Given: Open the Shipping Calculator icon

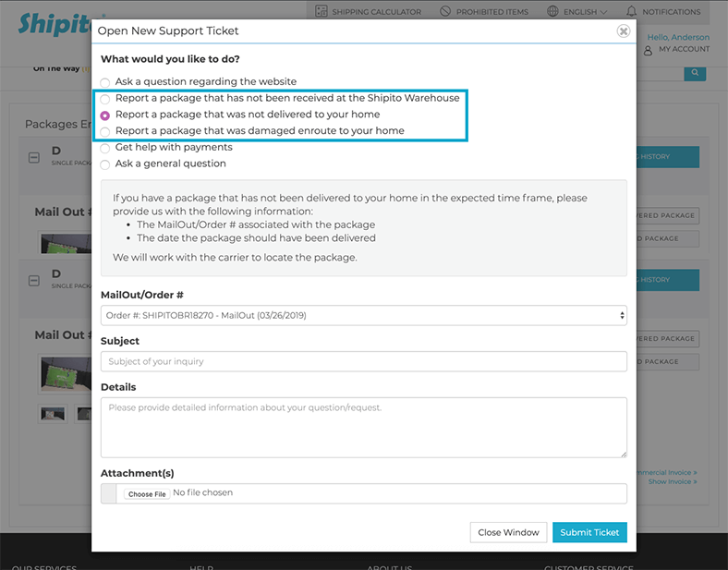Looking at the screenshot, I should [322, 11].
